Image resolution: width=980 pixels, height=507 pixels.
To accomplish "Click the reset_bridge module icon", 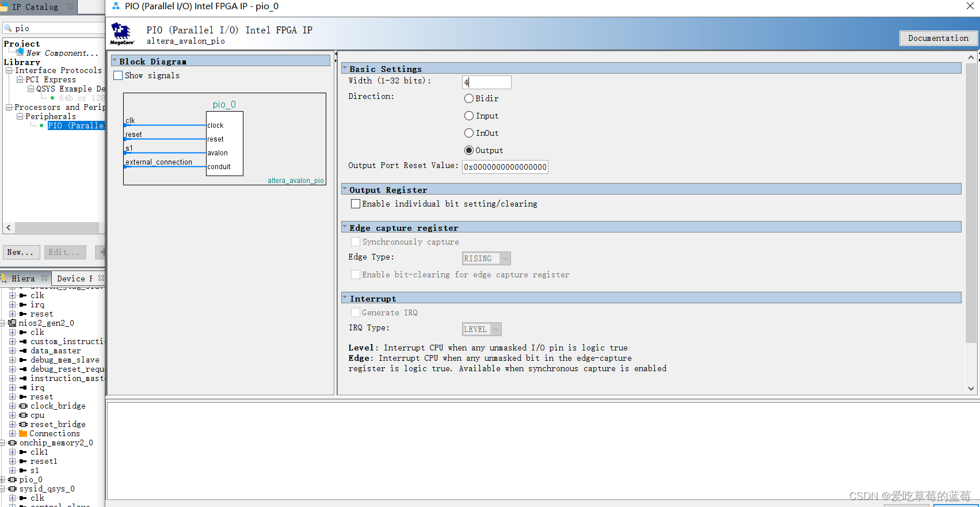I will pos(24,424).
